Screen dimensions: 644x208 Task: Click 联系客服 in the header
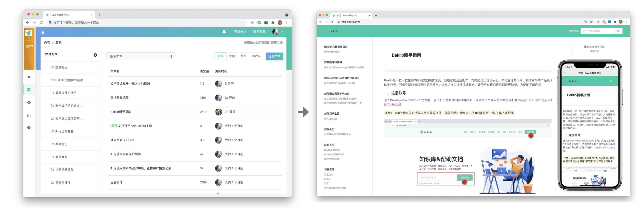(259, 32)
